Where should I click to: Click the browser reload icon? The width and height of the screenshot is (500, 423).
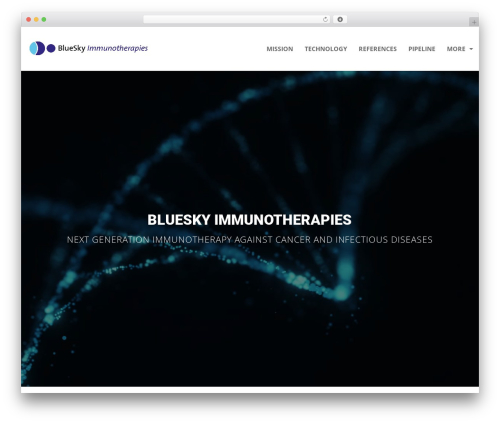point(325,20)
